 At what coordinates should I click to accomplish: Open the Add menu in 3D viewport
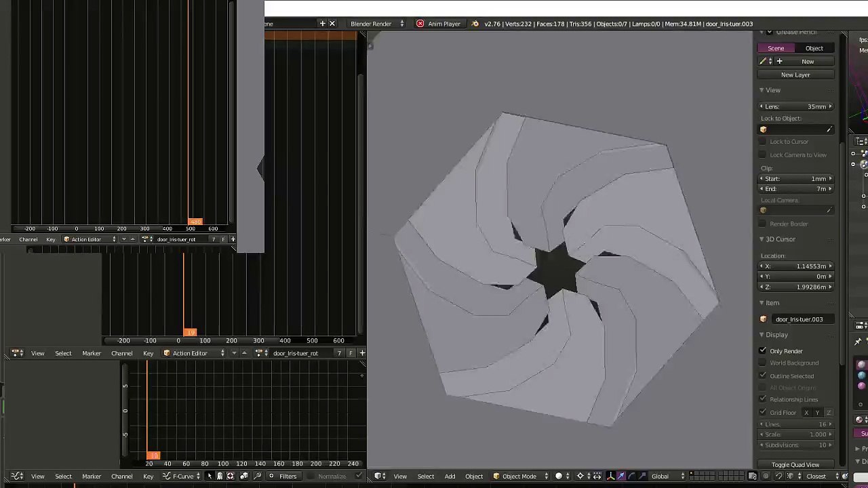pos(450,476)
